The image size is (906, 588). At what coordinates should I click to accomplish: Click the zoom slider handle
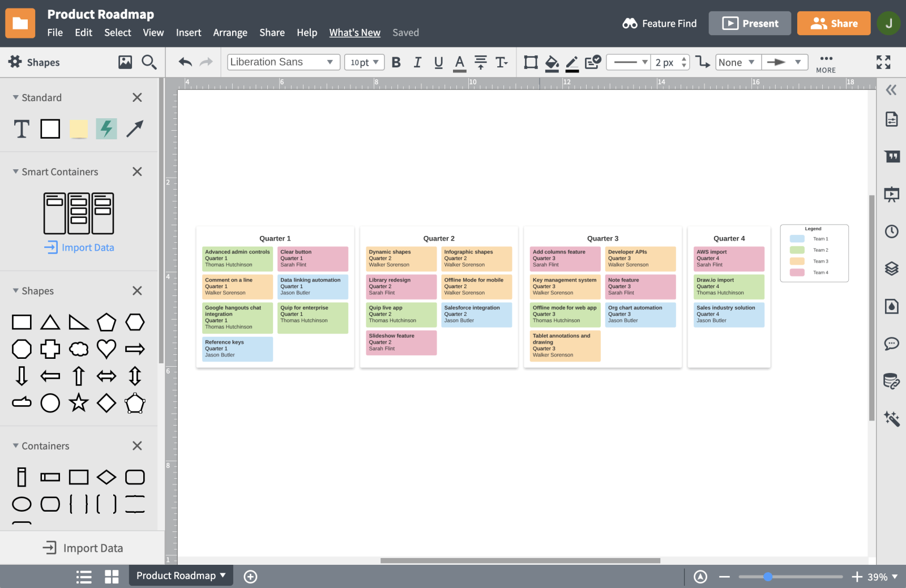[768, 577]
